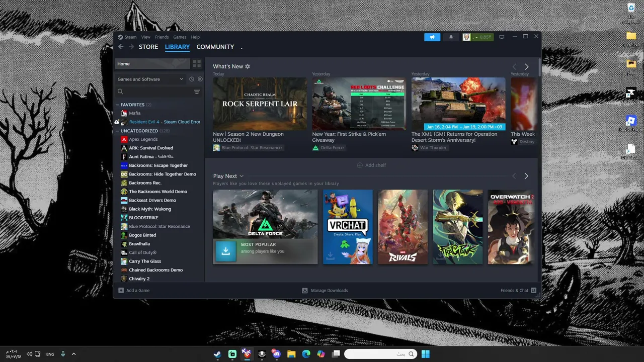This screenshot has width=644, height=362.
Task: Show only ready to play games
Action: 200,79
